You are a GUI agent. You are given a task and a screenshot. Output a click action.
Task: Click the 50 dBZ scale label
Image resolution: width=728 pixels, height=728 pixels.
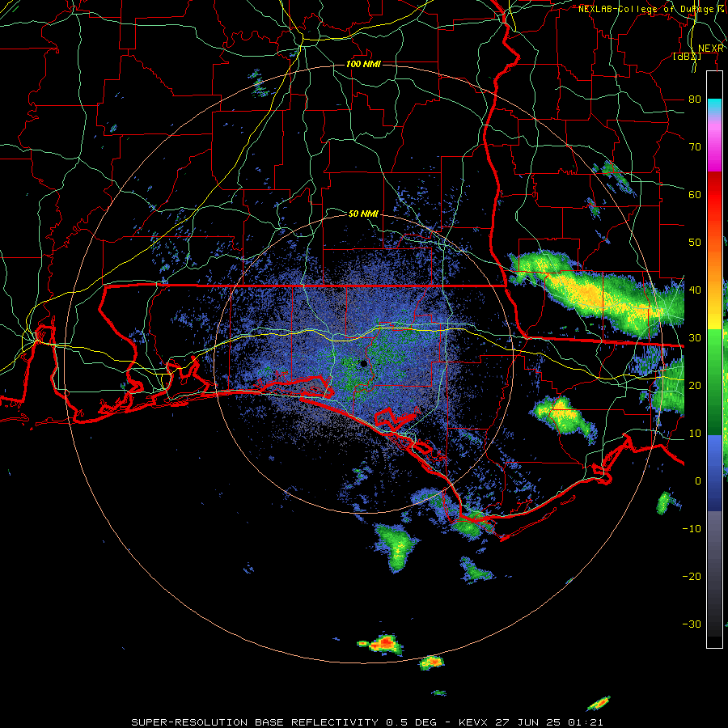[695, 243]
